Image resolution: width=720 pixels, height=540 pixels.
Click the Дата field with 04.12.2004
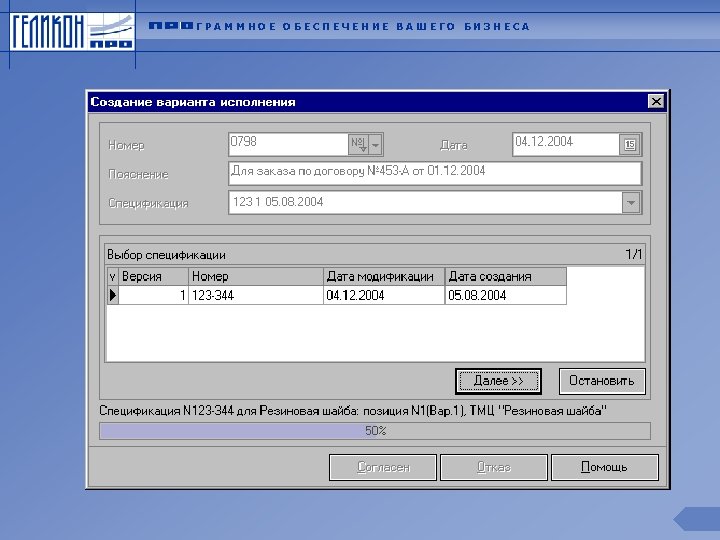pos(566,144)
